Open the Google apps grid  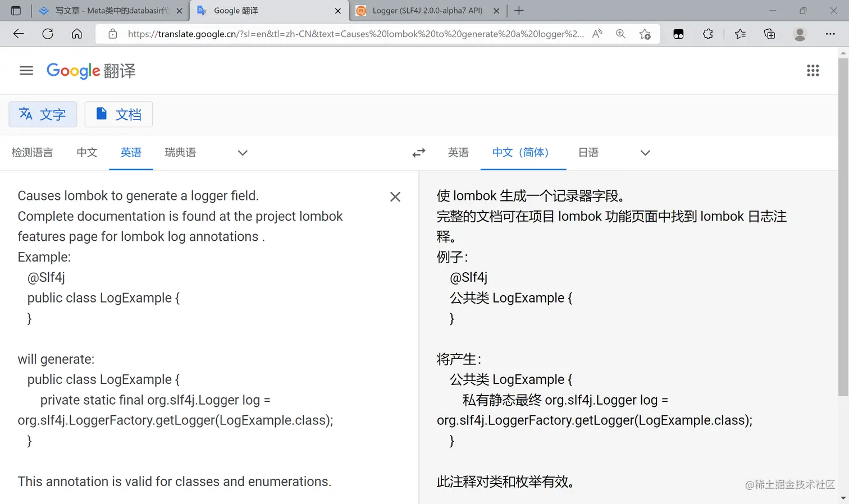(x=813, y=71)
